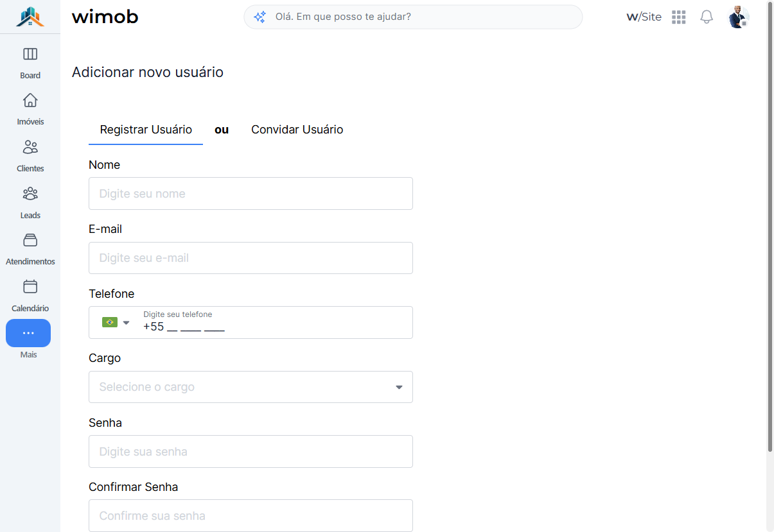The height and width of the screenshot is (532, 774).
Task: Open Clientes people icon
Action: [x=30, y=147]
